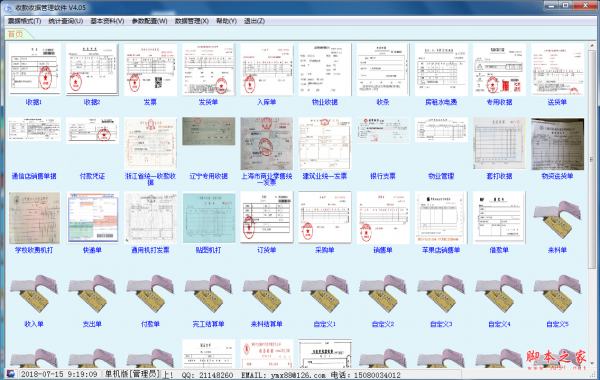Select the 自定义4 custom form icon
The width and height of the screenshot is (600, 380).
(x=499, y=294)
